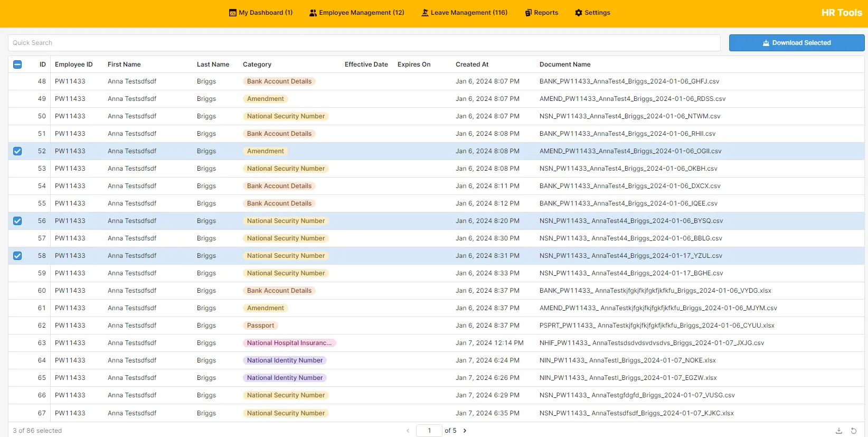Go to next page of results
The height and width of the screenshot is (437, 868).
(465, 431)
